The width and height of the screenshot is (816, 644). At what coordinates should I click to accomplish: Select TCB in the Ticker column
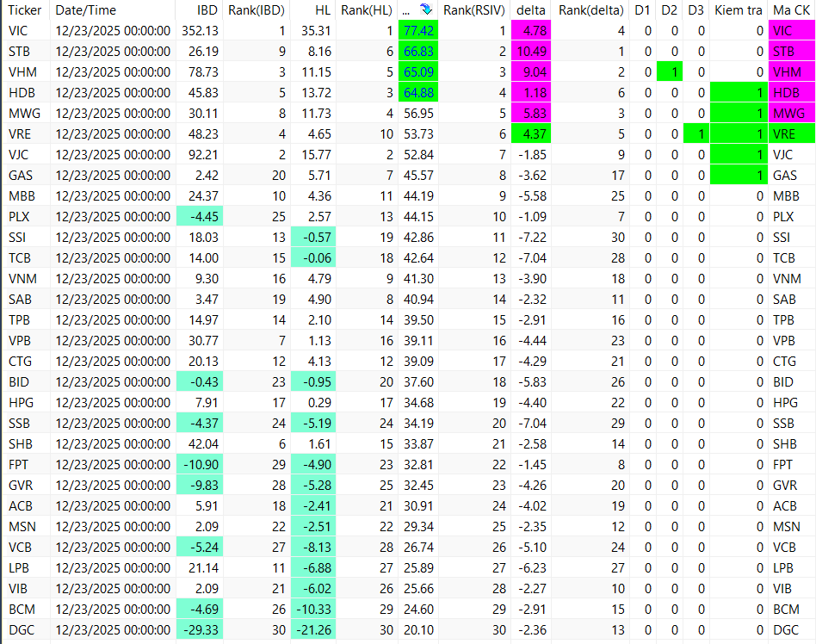20,258
